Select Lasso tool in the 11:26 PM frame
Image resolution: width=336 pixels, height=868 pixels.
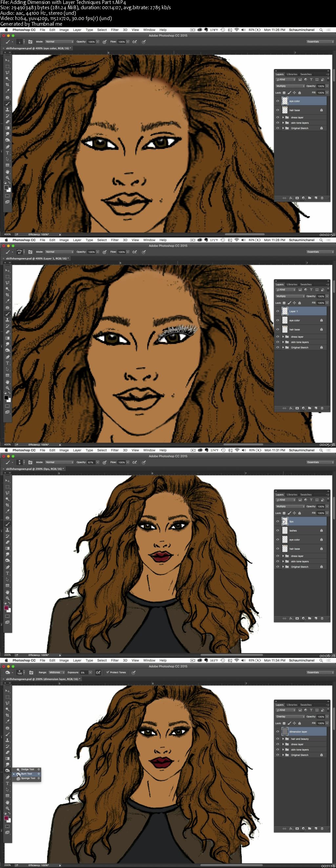click(7, 73)
